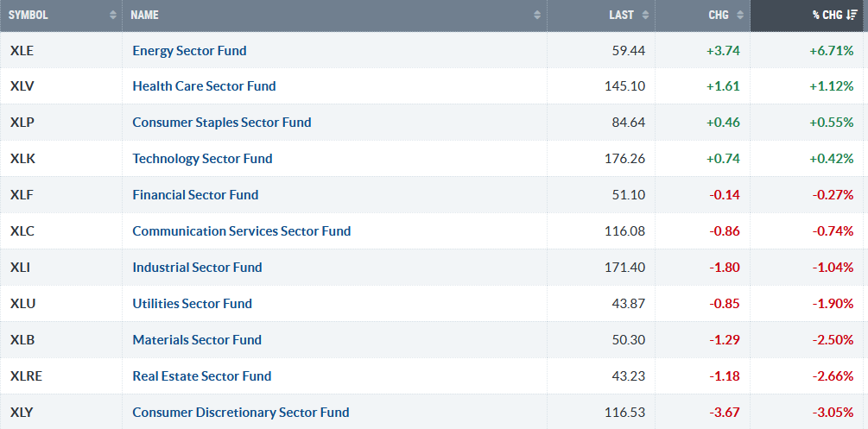Open the Technology Sector Fund link
Screen dimensions: 868x429
[x=202, y=158]
